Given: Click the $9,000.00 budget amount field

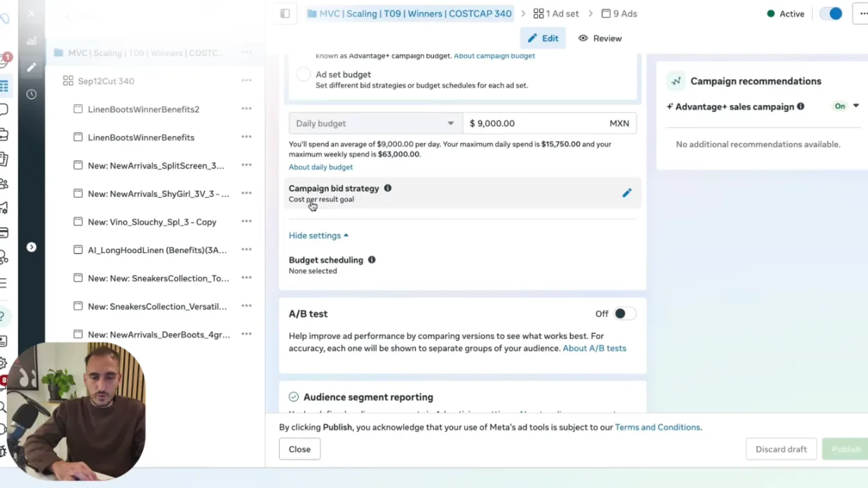Looking at the screenshot, I should coord(550,123).
